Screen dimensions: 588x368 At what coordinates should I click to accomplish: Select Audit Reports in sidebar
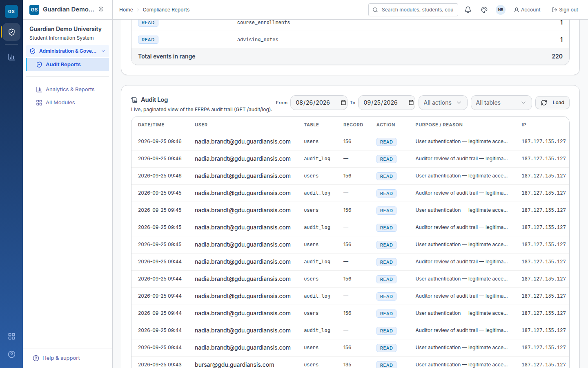[x=68, y=65]
